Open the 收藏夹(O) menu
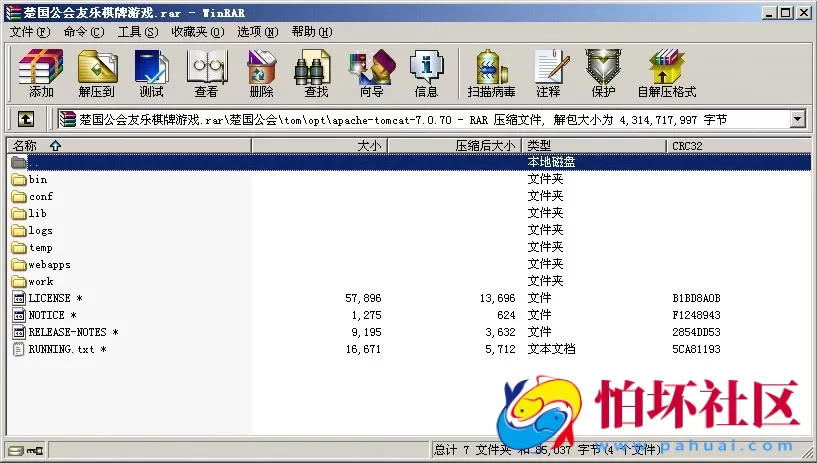Screen dimensions: 817x463 [198, 32]
